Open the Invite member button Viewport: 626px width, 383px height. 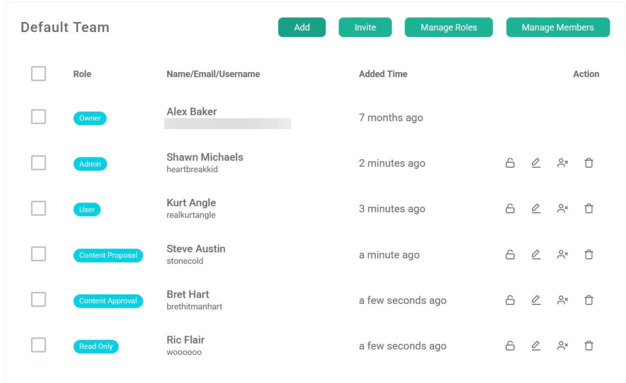tap(365, 27)
